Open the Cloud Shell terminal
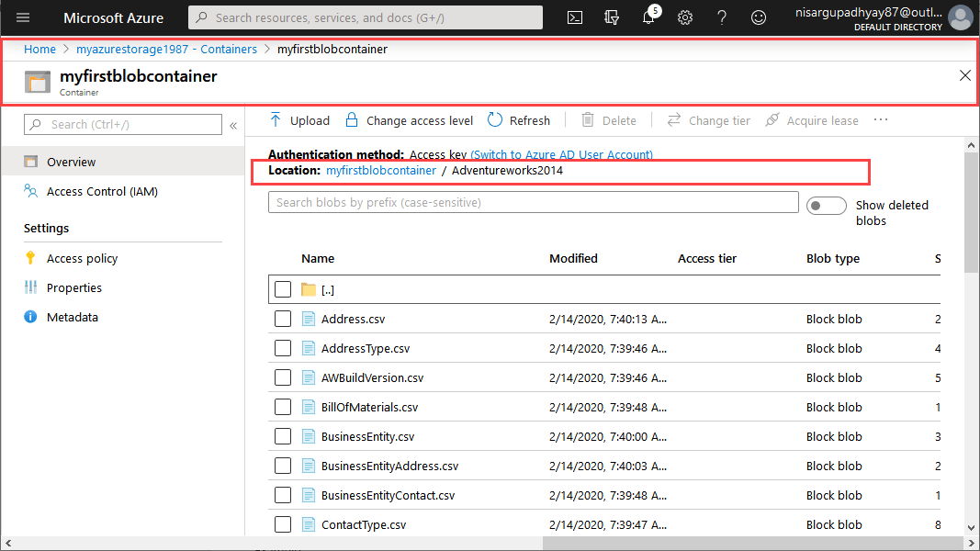Image resolution: width=980 pixels, height=551 pixels. pyautogui.click(x=574, y=17)
